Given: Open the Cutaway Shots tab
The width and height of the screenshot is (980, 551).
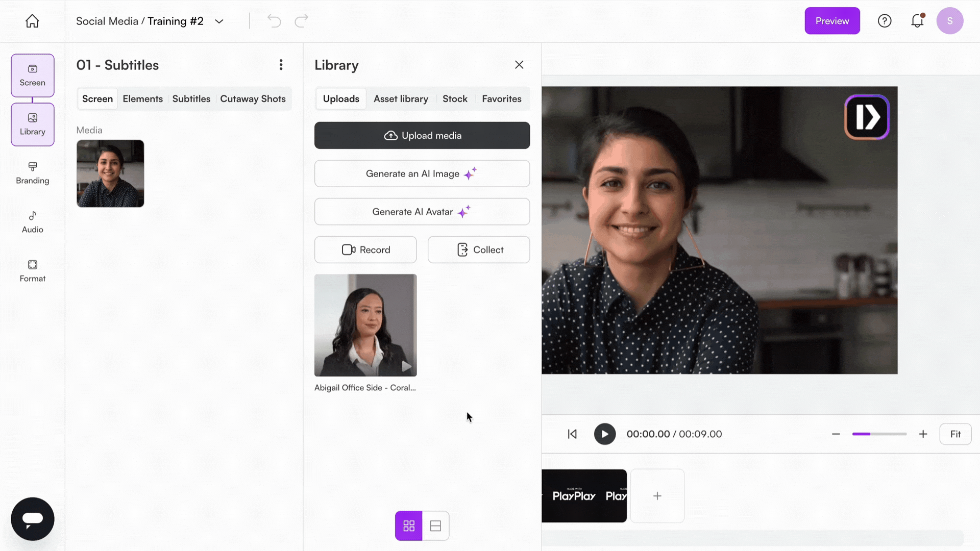Looking at the screenshot, I should pos(253,99).
